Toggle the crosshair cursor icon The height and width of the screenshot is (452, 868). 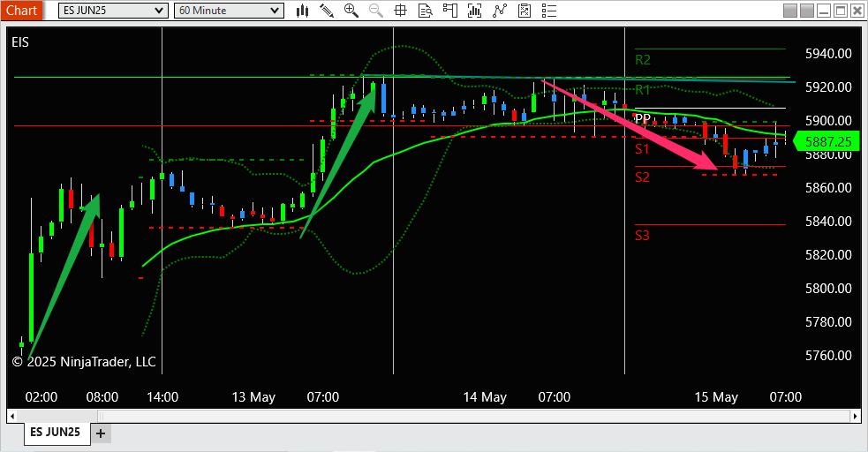pos(400,11)
